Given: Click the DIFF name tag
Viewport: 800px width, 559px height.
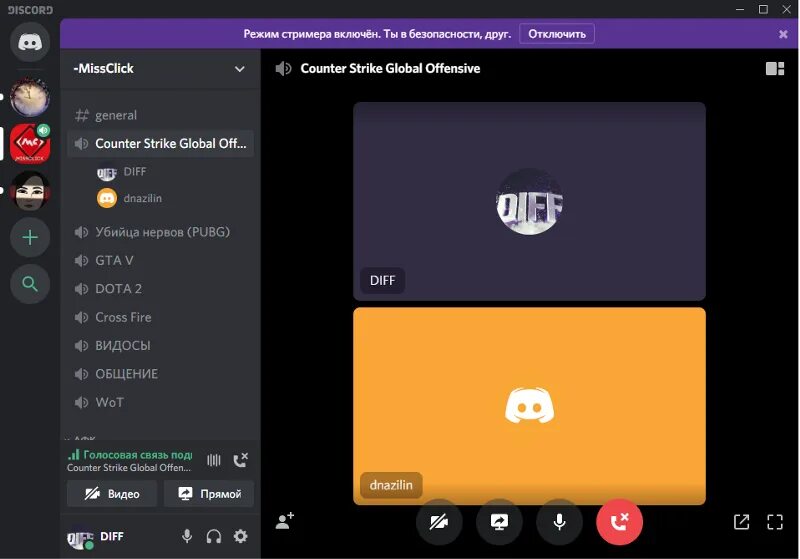Looking at the screenshot, I should pos(383,281).
